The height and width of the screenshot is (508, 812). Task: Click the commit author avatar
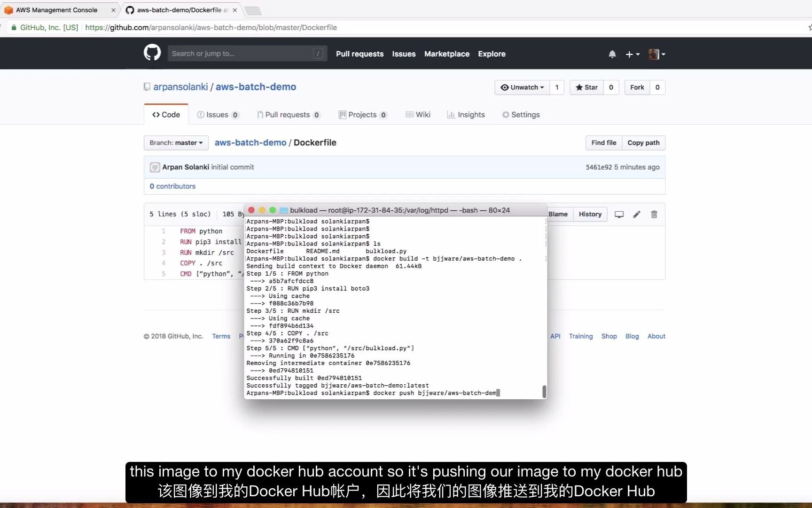(155, 167)
